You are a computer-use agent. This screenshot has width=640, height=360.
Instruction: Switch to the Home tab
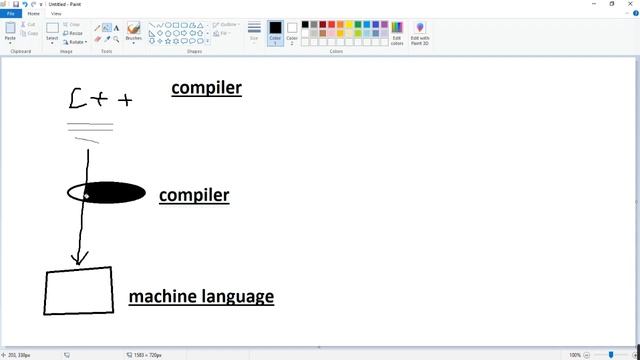tap(33, 13)
